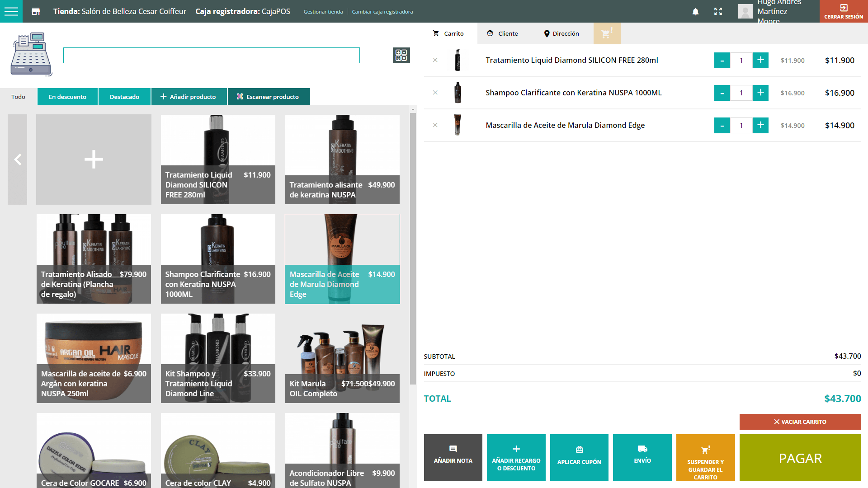Select the Destacado filter tab

click(124, 97)
